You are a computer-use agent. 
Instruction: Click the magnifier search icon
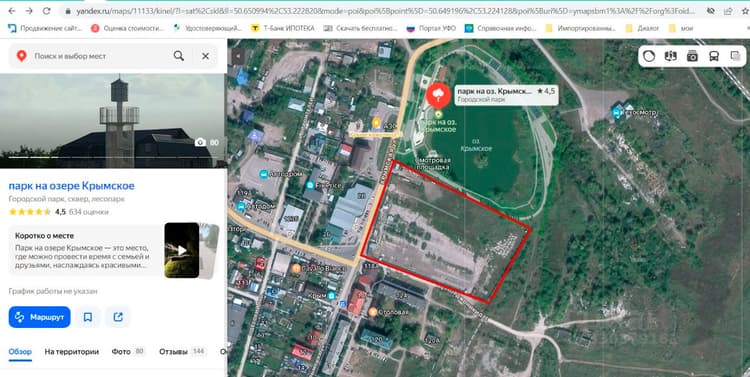178,56
